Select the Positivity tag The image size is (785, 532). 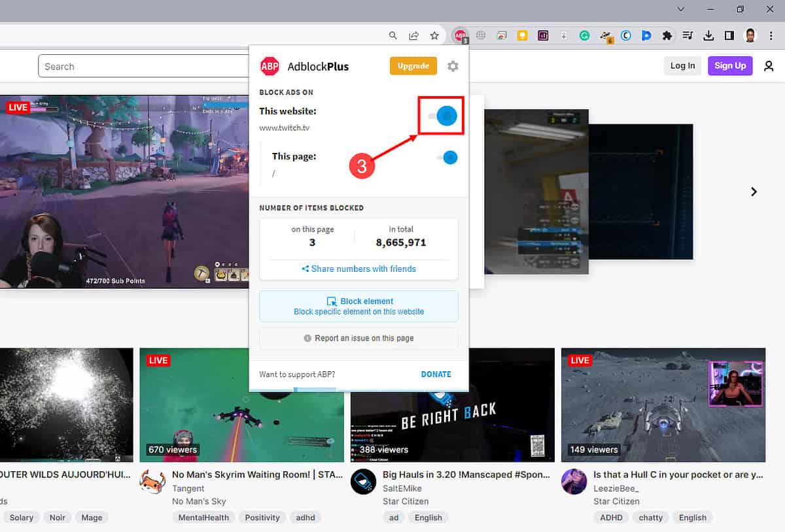click(262, 517)
